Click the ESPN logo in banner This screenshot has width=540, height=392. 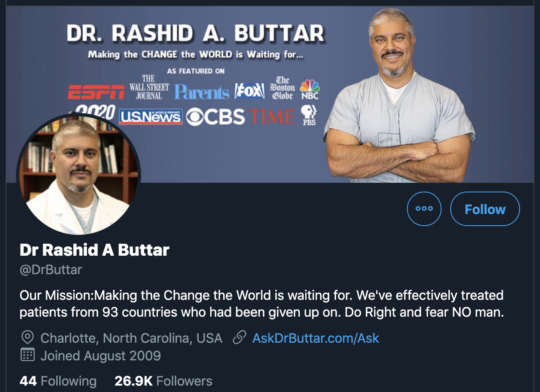[96, 92]
